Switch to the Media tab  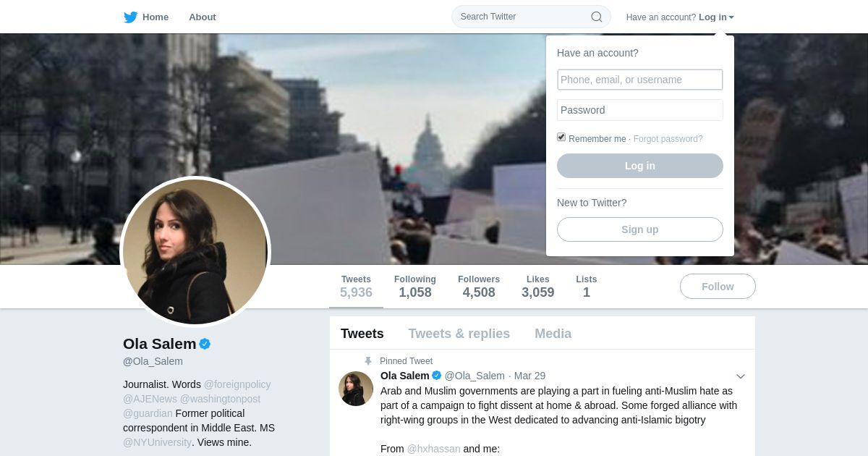[553, 334]
